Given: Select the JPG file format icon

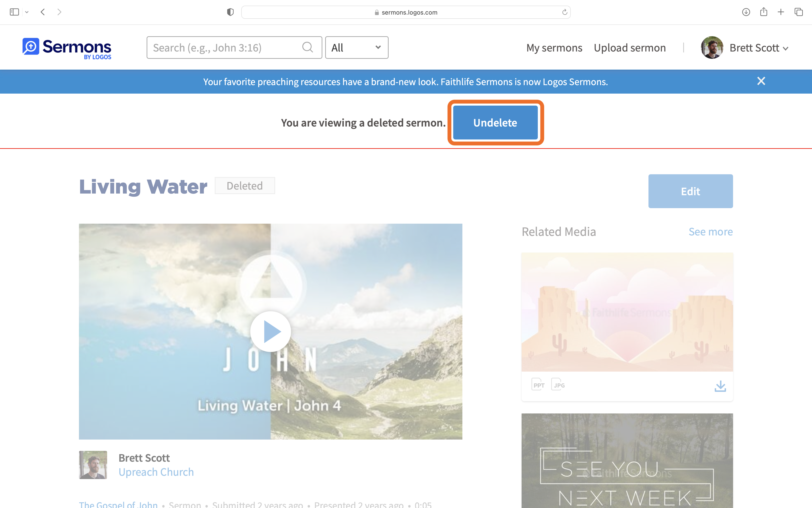Looking at the screenshot, I should [558, 385].
